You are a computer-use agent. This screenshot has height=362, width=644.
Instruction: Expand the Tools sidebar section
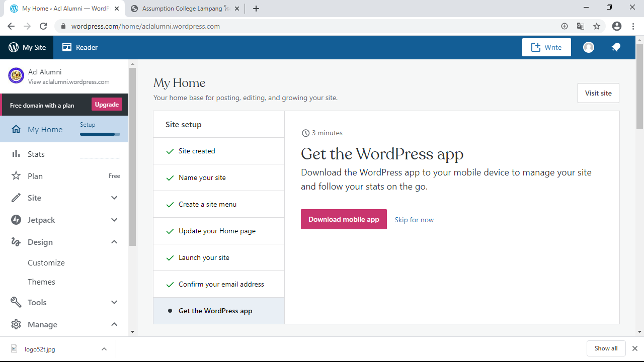point(114,302)
